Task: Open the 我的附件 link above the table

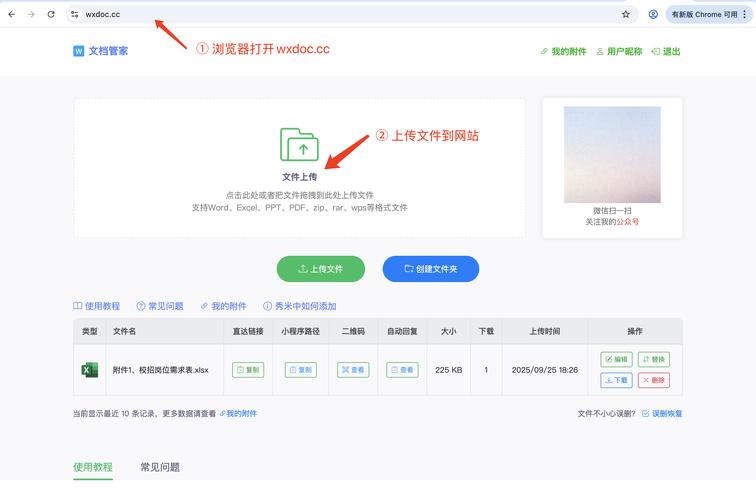Action: point(224,306)
